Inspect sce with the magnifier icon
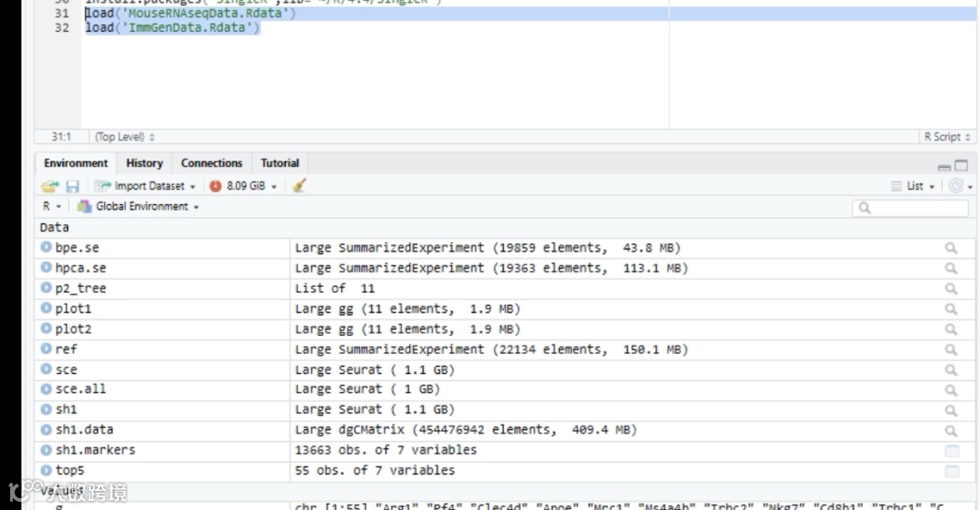 click(951, 370)
